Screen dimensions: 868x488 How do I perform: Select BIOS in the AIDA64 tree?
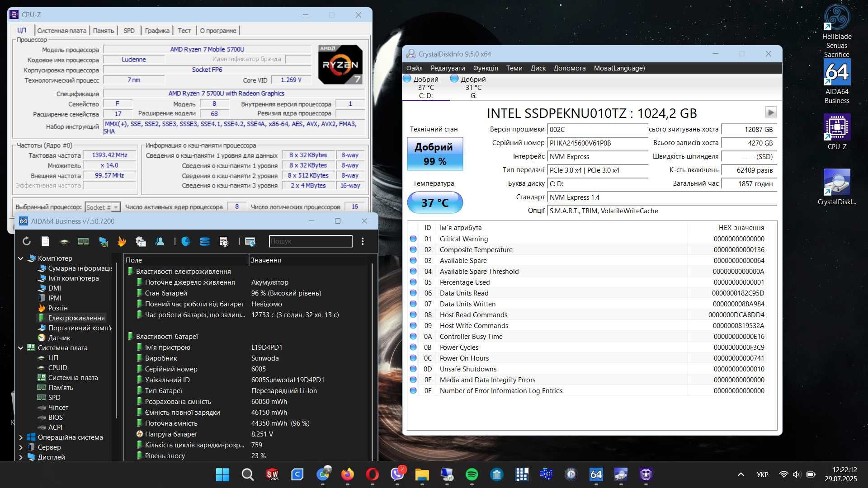tap(50, 418)
